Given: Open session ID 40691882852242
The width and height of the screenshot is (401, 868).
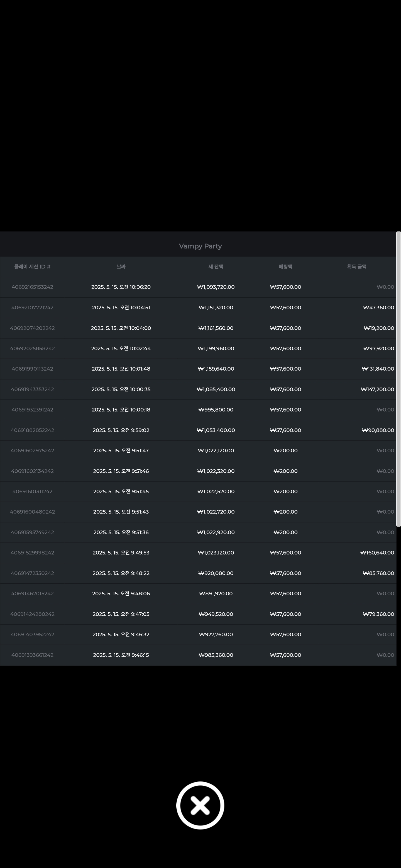Looking at the screenshot, I should tap(32, 430).
